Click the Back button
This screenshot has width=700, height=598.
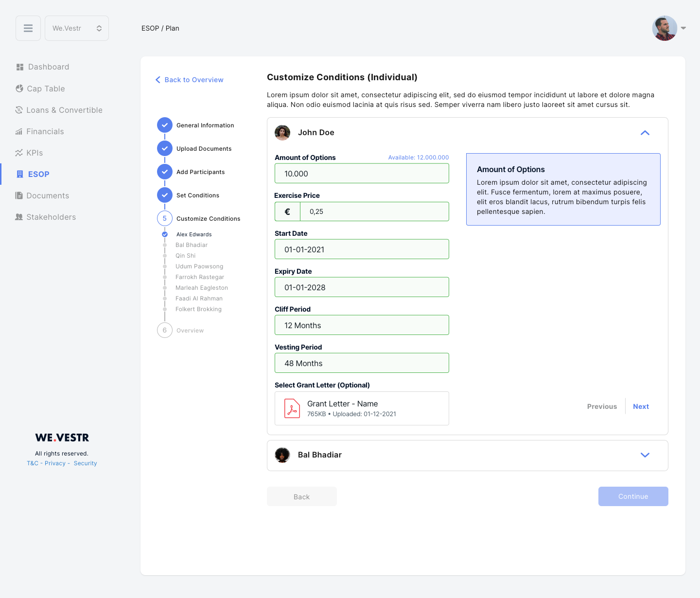(x=302, y=496)
